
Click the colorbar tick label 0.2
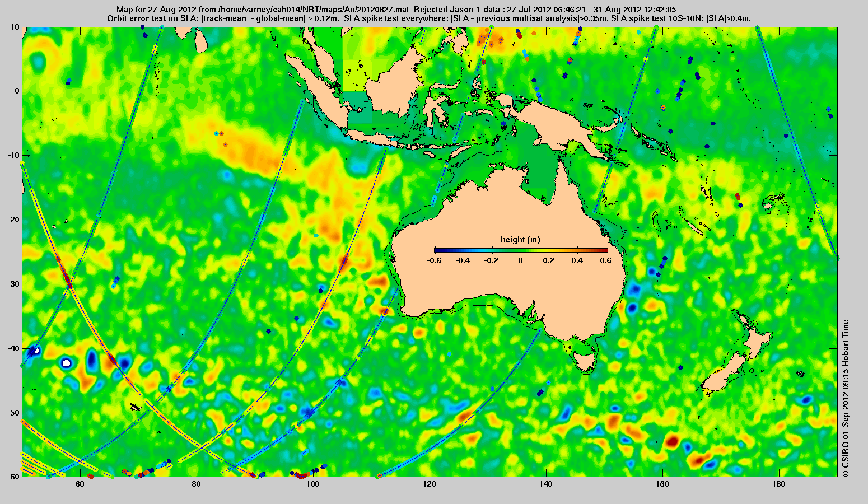549,260
